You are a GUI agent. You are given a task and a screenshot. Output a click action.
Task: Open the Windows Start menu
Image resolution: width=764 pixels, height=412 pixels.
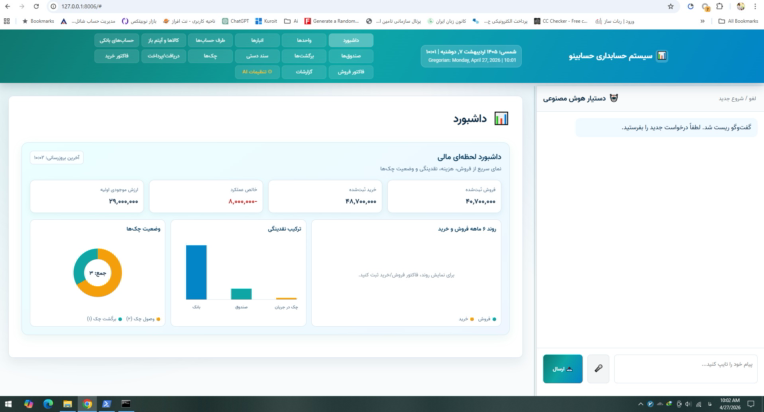(8, 404)
